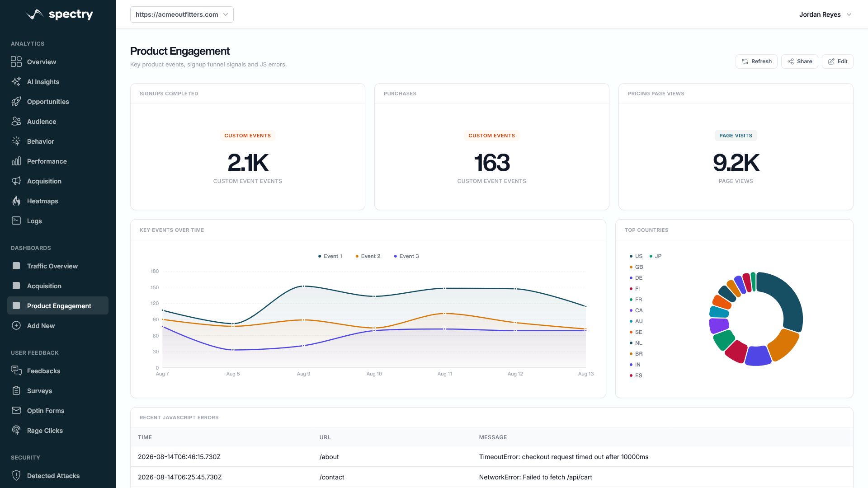Open Heatmaps from the sidebar

(x=58, y=201)
